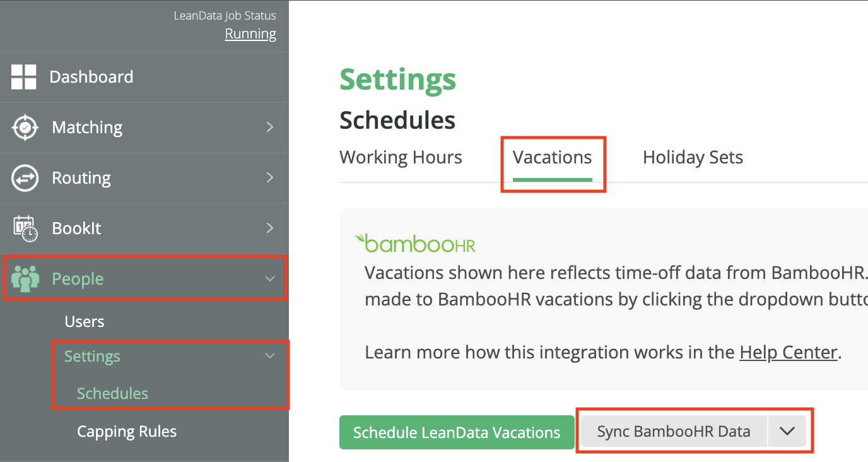Click Schedule LeanData Vacations button

[457, 432]
